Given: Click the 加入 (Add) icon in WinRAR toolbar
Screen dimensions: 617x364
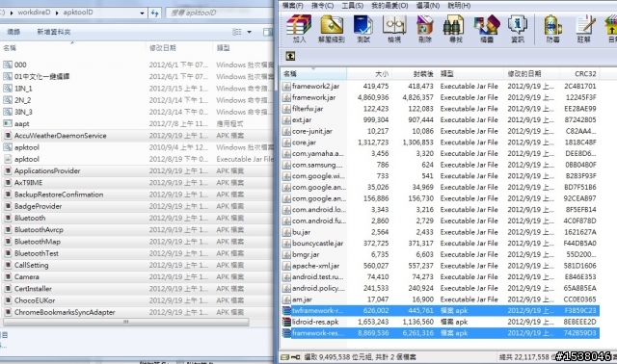Looking at the screenshot, I should pos(299,28).
